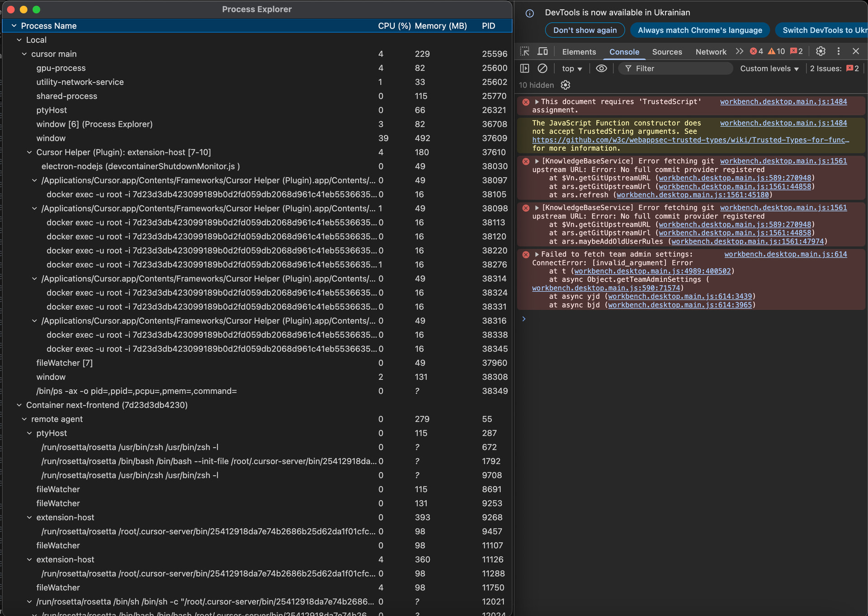Image resolution: width=868 pixels, height=616 pixels.
Task: Open the DevTools three-dot customize menu
Action: click(838, 51)
